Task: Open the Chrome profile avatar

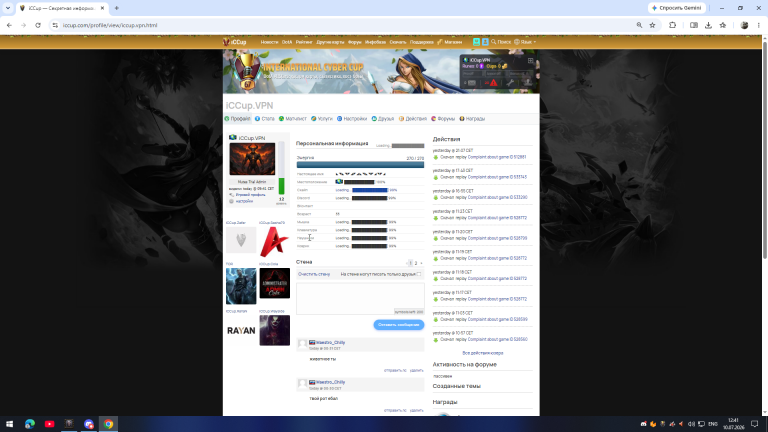Action: [744, 25]
